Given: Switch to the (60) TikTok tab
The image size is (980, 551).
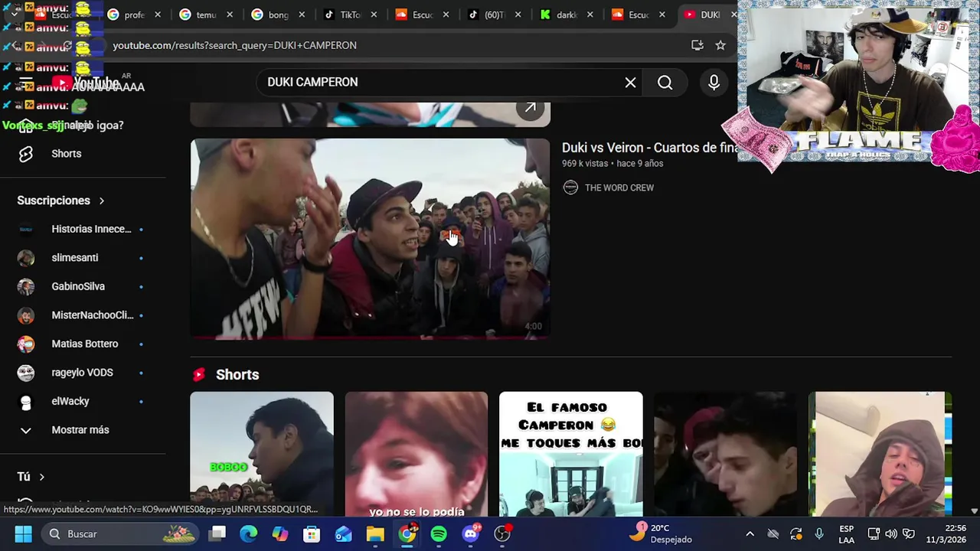Looking at the screenshot, I should pyautogui.click(x=493, y=15).
